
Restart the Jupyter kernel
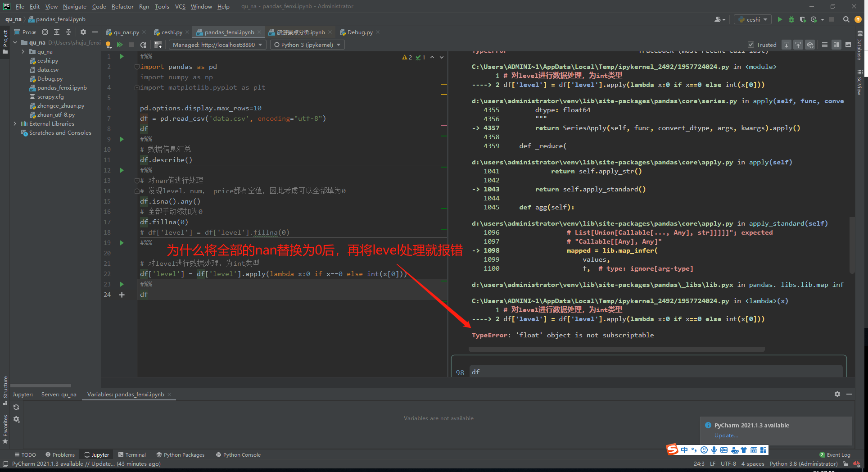point(143,45)
